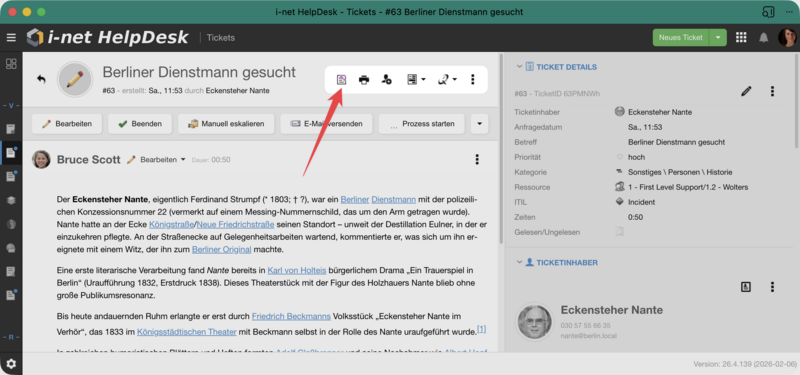Open Ticketinhaber panel three-dot menu
This screenshot has height=375, width=800.
[x=772, y=287]
